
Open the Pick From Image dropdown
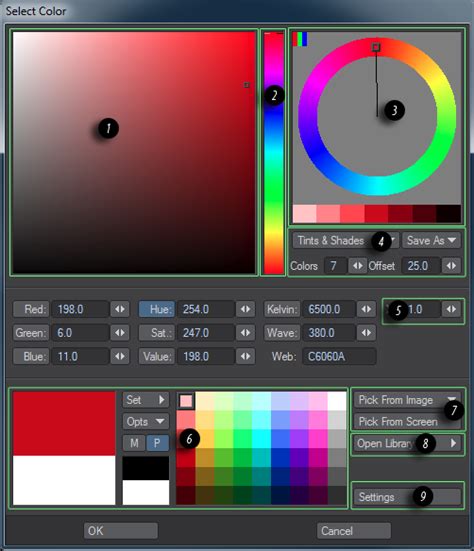click(407, 400)
